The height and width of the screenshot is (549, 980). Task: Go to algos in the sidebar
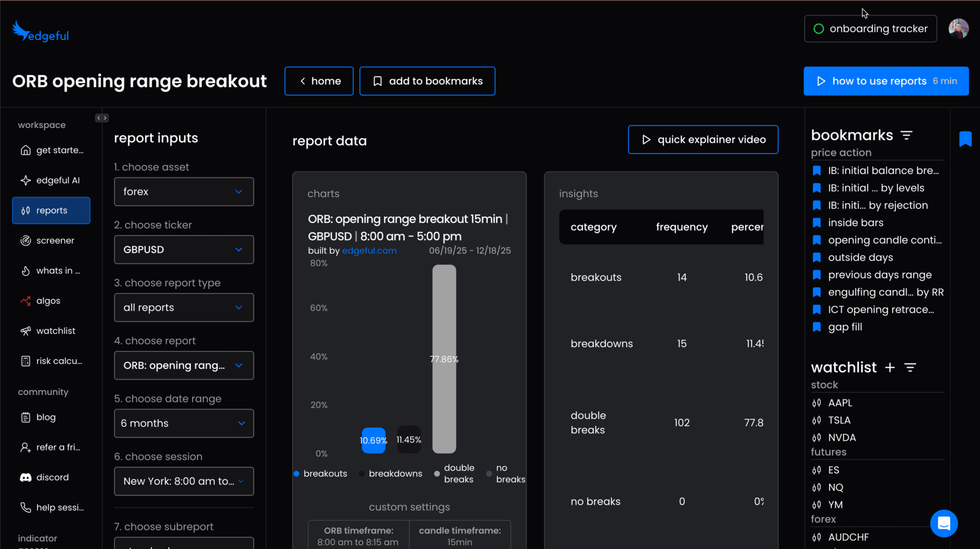point(48,301)
